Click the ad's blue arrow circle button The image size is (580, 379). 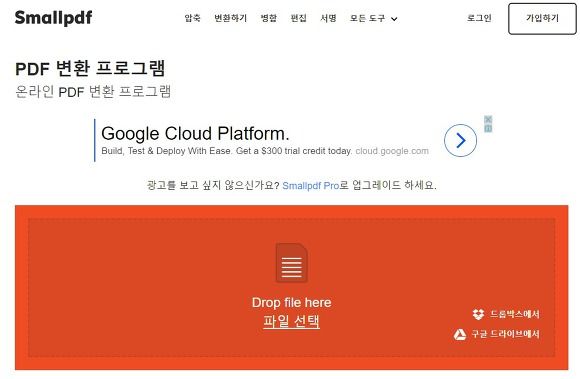(x=460, y=141)
